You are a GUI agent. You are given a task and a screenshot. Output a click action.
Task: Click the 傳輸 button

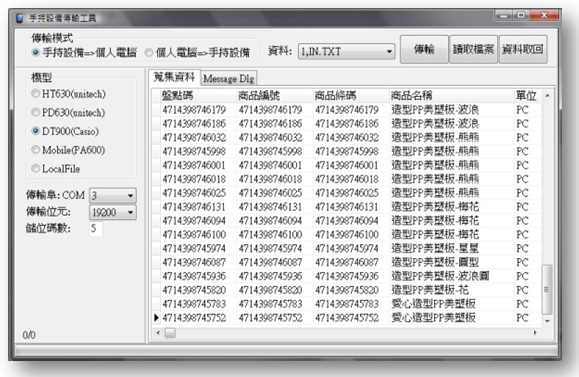(x=424, y=49)
